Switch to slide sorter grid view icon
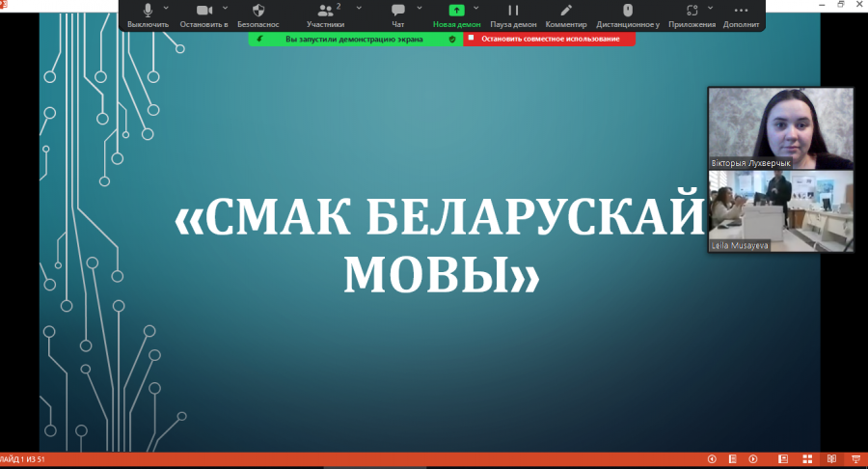Screen dimensions: 868x469 coord(807,459)
